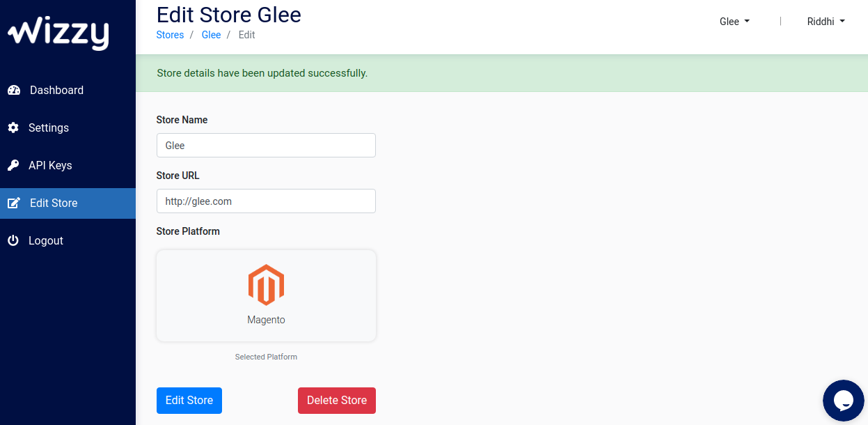Screen dimensions: 868x425
Task: Select the Magento platform card
Action: [266, 295]
